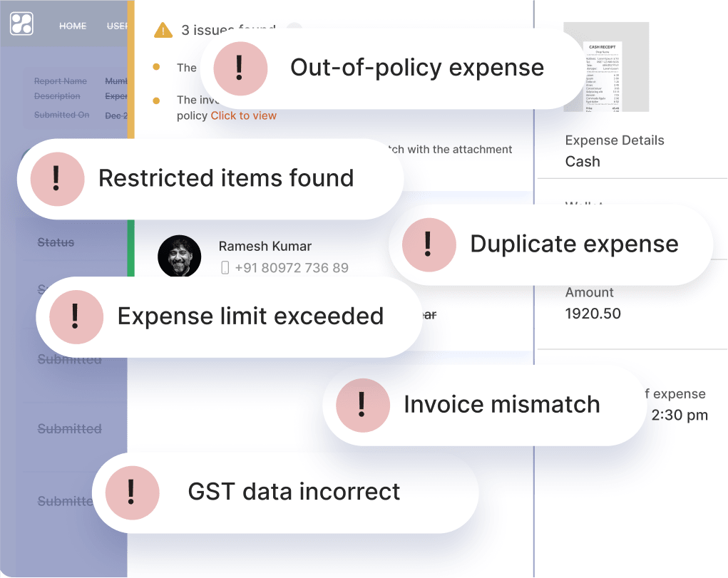Click the warning triangle next to '3 issues found'
The width and height of the screenshot is (728, 578).
pos(162,30)
